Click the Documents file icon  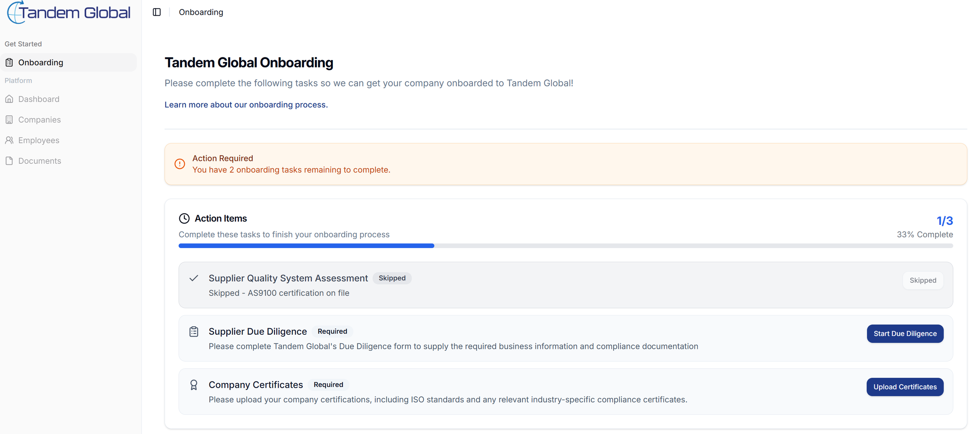(x=9, y=161)
